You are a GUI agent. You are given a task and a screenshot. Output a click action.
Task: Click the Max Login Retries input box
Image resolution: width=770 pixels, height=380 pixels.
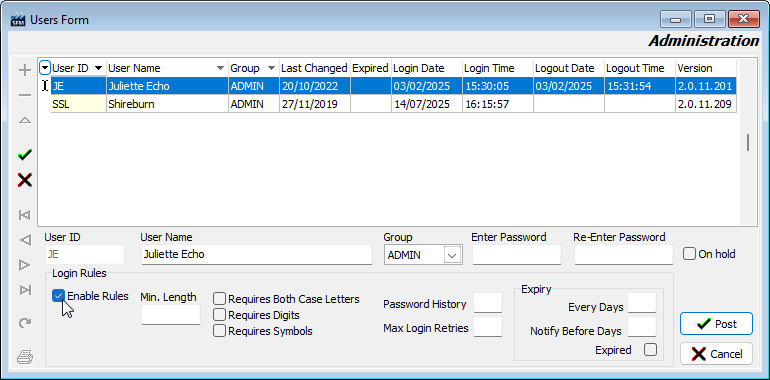[488, 326]
